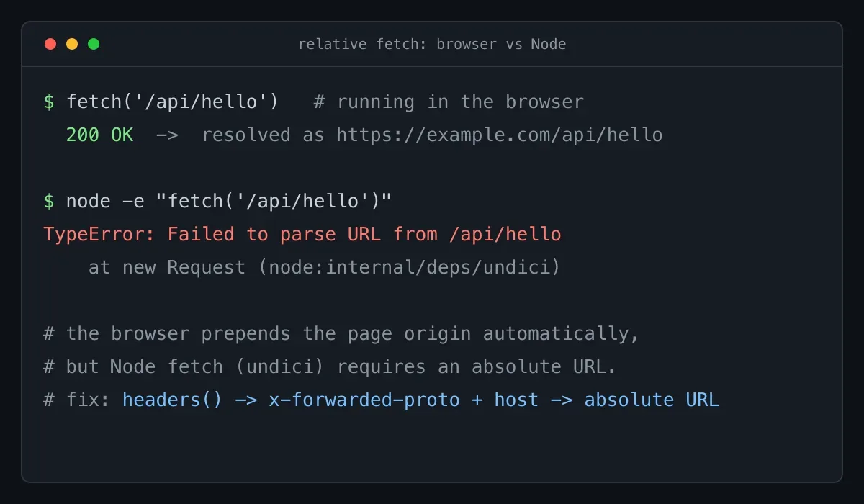864x504 pixels.
Task: Close the terminal window with red button
Action: [50, 44]
